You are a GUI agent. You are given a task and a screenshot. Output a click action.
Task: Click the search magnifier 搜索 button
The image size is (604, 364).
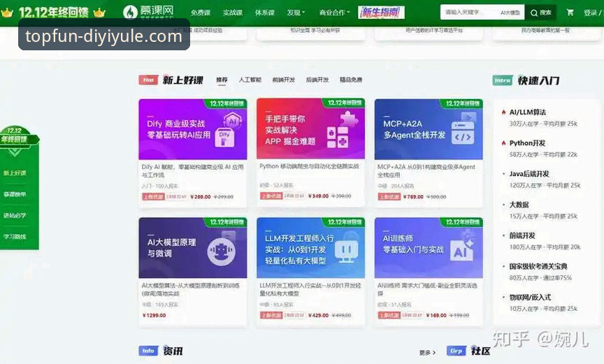pyautogui.click(x=541, y=13)
